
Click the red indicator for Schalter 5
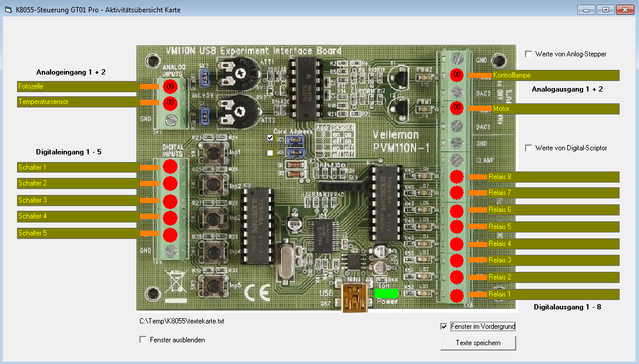click(x=170, y=235)
